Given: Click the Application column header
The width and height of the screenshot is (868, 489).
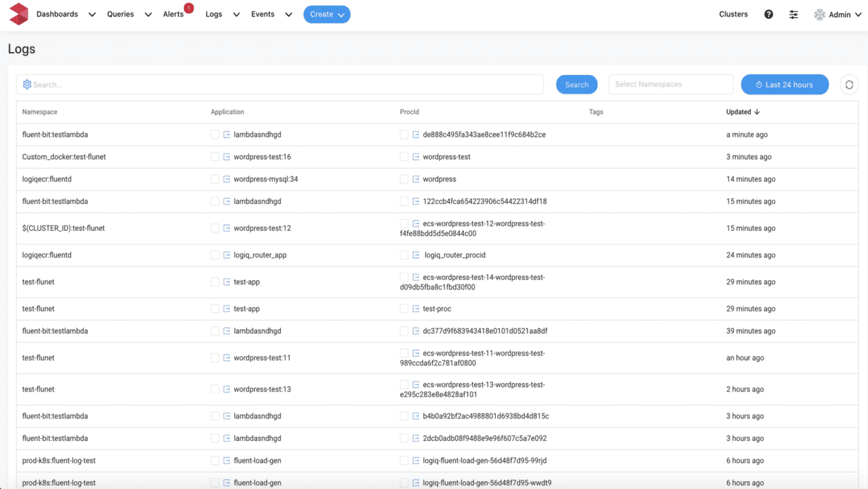Looking at the screenshot, I should [228, 112].
